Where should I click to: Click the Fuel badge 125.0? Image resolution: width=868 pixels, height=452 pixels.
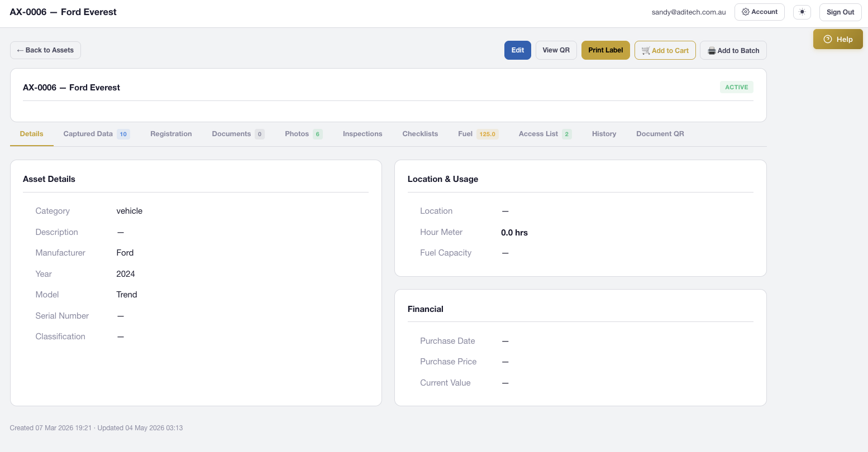click(x=487, y=134)
